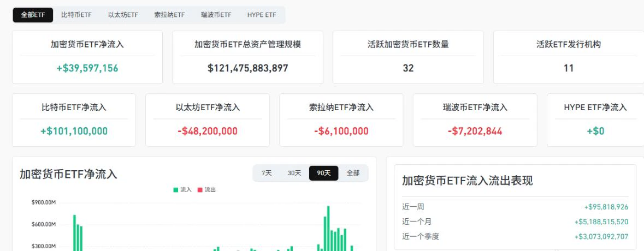The height and width of the screenshot is (251, 644).
Task: Click the 比特币ETF净流入 value +$101,100,000
Action: point(74,132)
